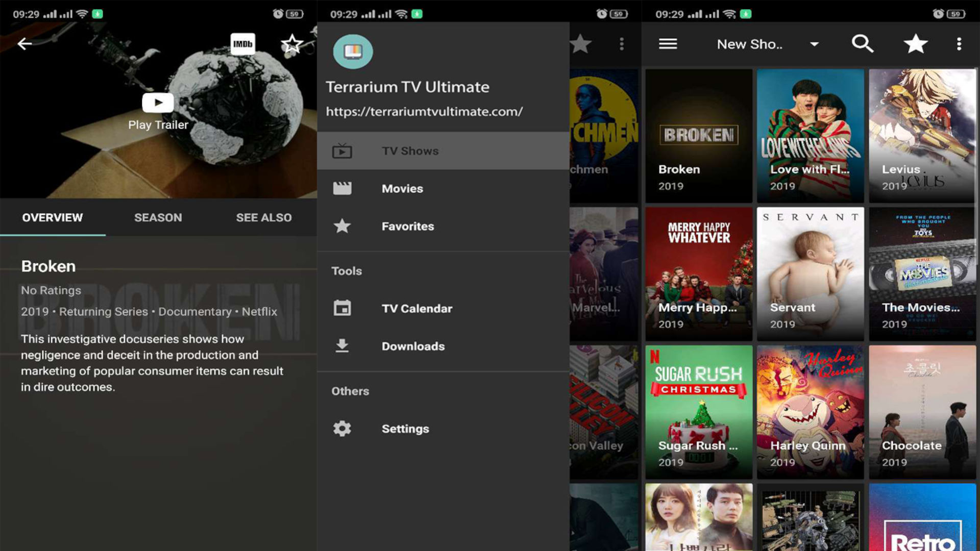The height and width of the screenshot is (551, 980).
Task: Open the terrariumtvultimate.com link
Action: (424, 112)
